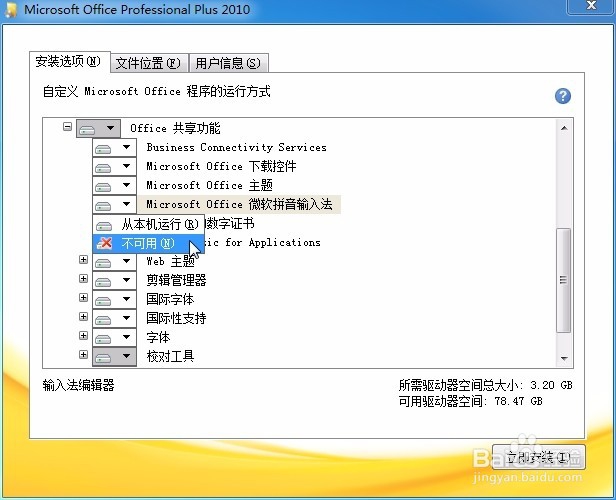616x500 pixels.
Task: Click the 立即安装 button
Action: click(538, 457)
